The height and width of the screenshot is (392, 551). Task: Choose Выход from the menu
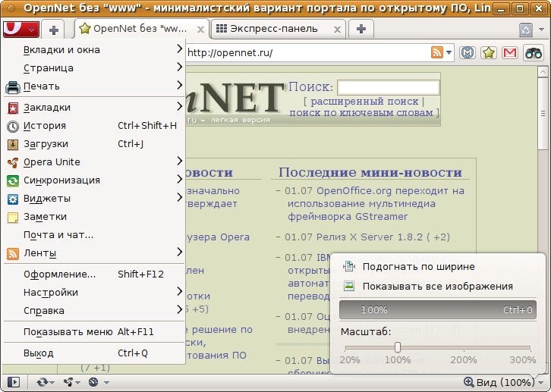pyautogui.click(x=94, y=353)
